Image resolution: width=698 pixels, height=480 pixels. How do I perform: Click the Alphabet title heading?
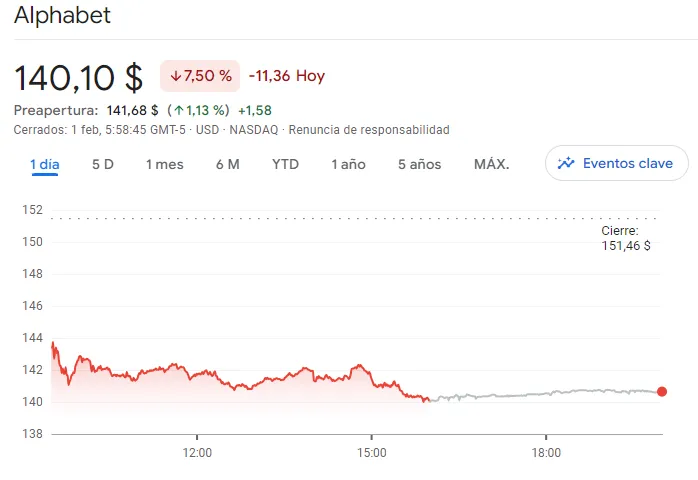[63, 16]
